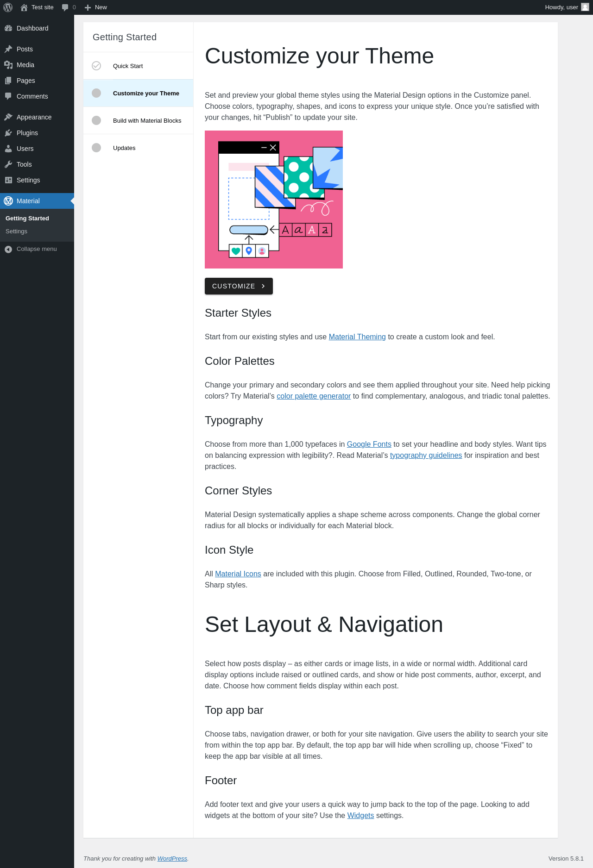Open the Material Icons link

coord(238,574)
